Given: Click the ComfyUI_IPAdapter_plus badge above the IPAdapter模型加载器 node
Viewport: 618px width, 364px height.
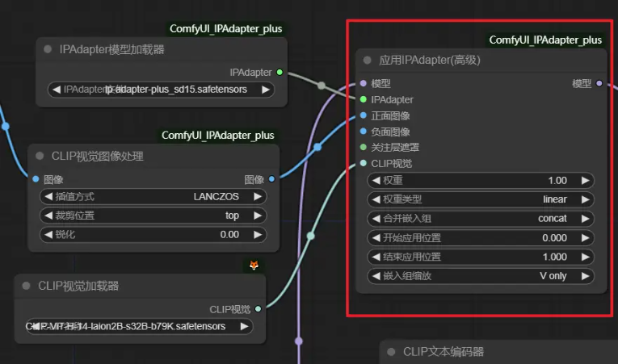Looking at the screenshot, I should (x=226, y=29).
